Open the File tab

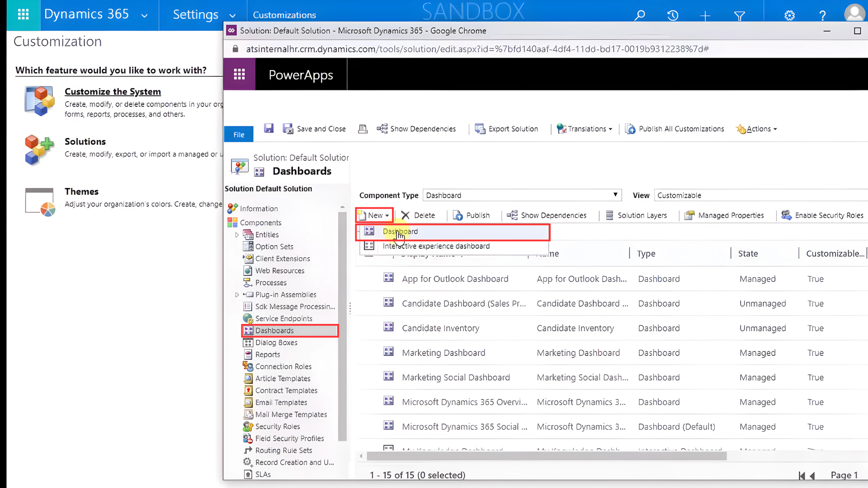pos(239,135)
